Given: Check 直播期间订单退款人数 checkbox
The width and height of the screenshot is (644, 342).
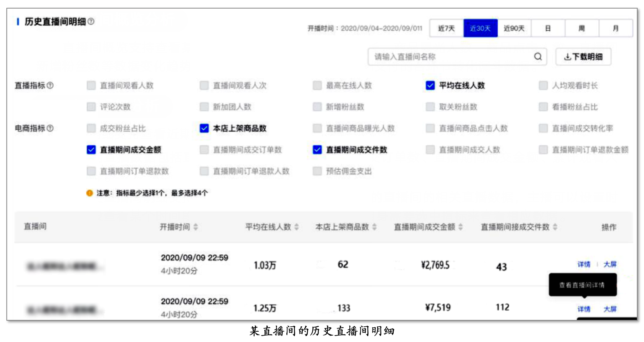Looking at the screenshot, I should (x=204, y=171).
